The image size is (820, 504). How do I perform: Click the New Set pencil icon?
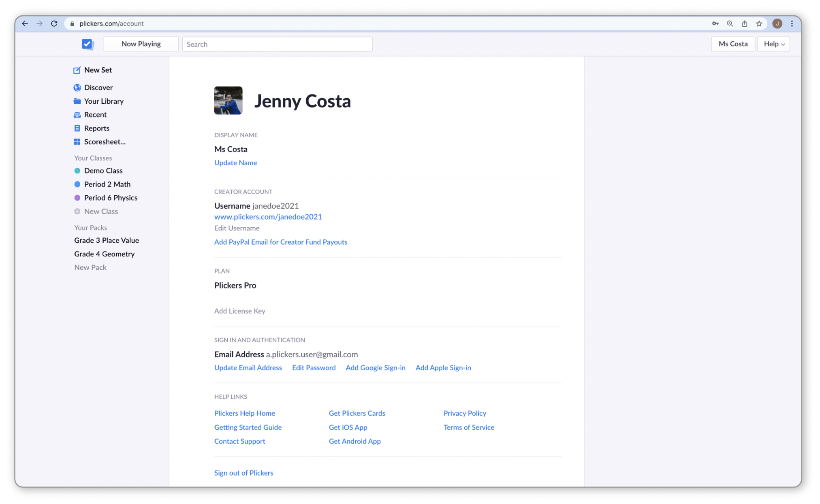click(77, 70)
